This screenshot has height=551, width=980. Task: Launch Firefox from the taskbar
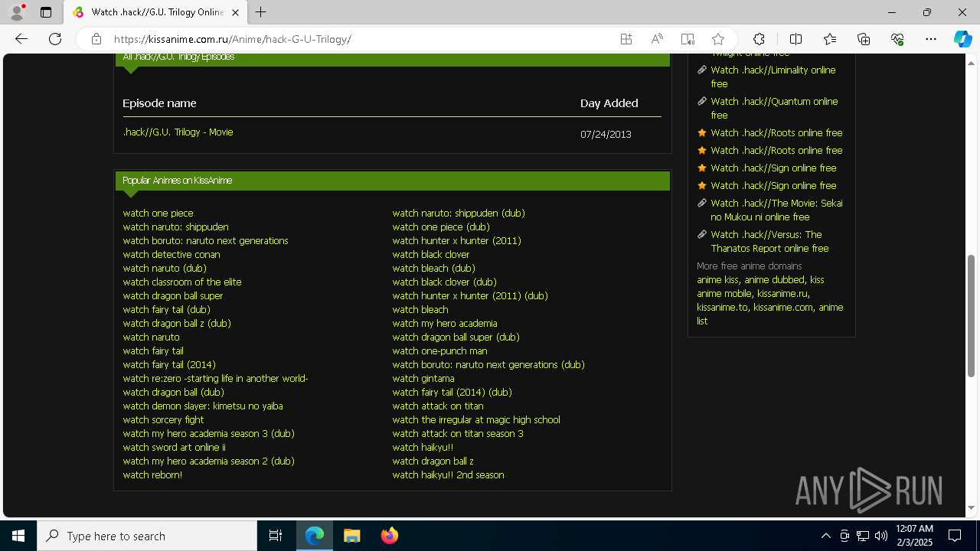[x=390, y=536]
